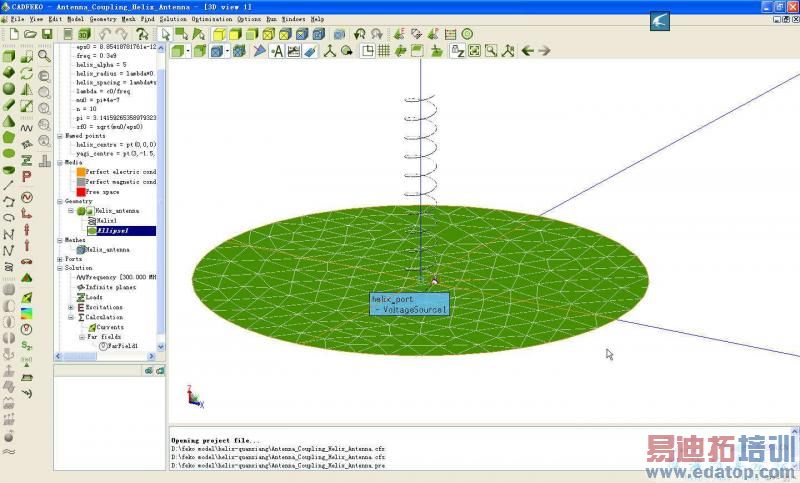The image size is (800, 483).
Task: Toggle the text annotation 'A' display button
Action: [x=278, y=50]
